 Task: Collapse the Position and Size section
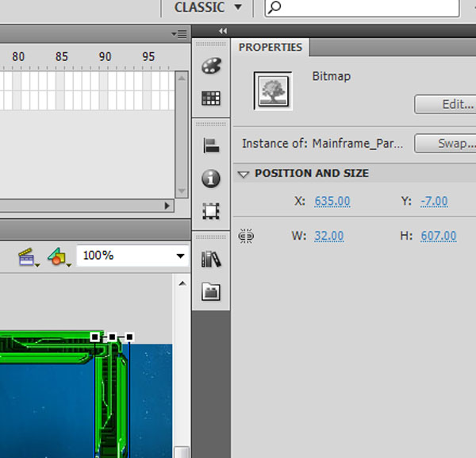244,174
